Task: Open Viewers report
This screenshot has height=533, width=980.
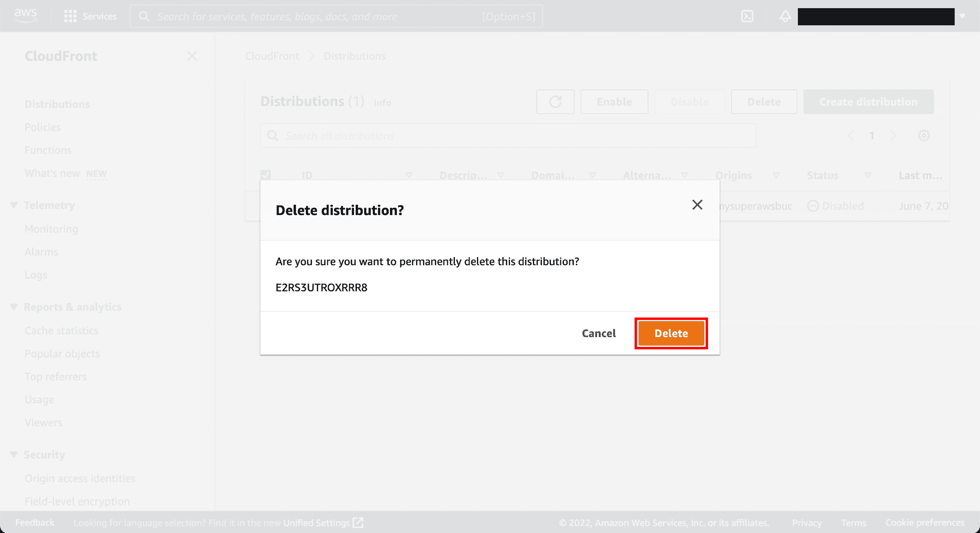Action: (x=43, y=422)
